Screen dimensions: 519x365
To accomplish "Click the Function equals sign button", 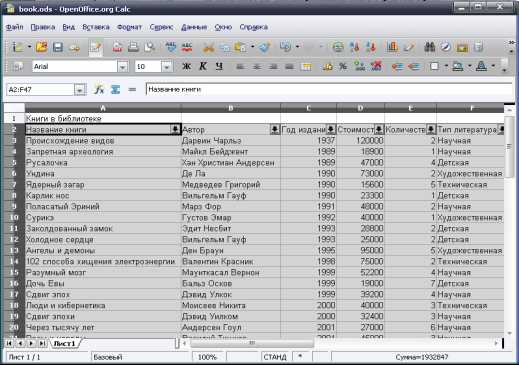I will (x=132, y=89).
